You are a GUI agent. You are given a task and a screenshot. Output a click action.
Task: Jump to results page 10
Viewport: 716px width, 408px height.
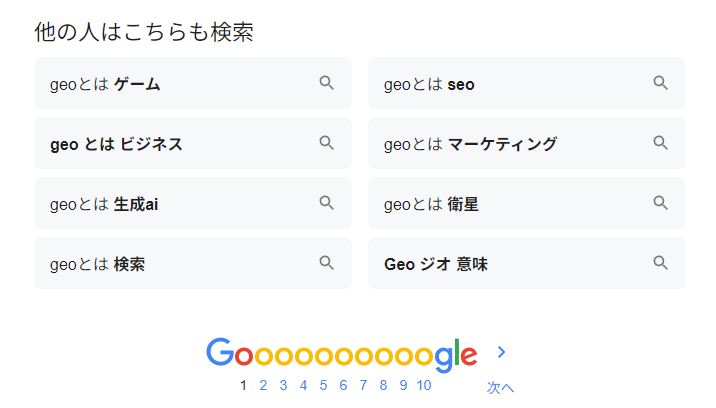(x=424, y=385)
